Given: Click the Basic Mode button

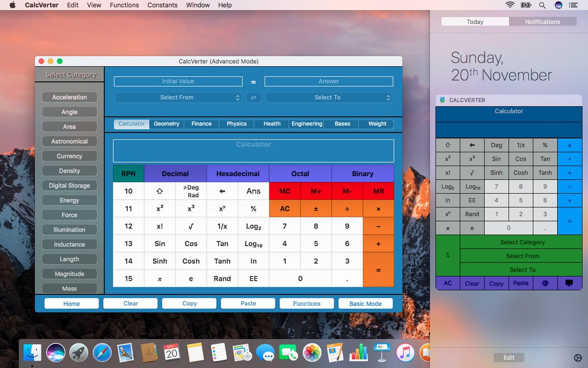Looking at the screenshot, I should 366,304.
